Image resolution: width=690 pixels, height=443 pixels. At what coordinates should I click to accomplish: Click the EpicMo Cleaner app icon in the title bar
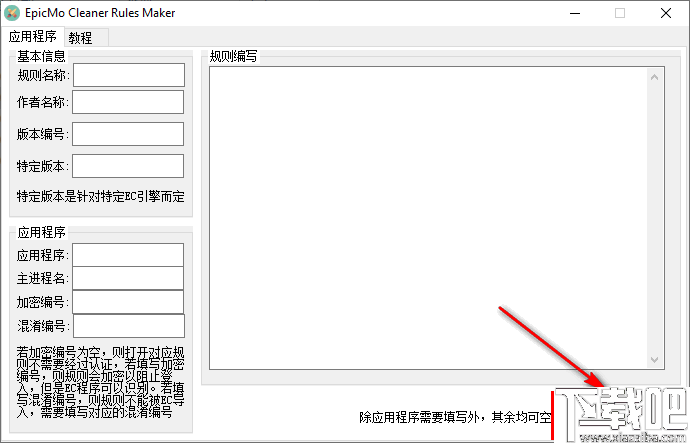pyautogui.click(x=12, y=13)
